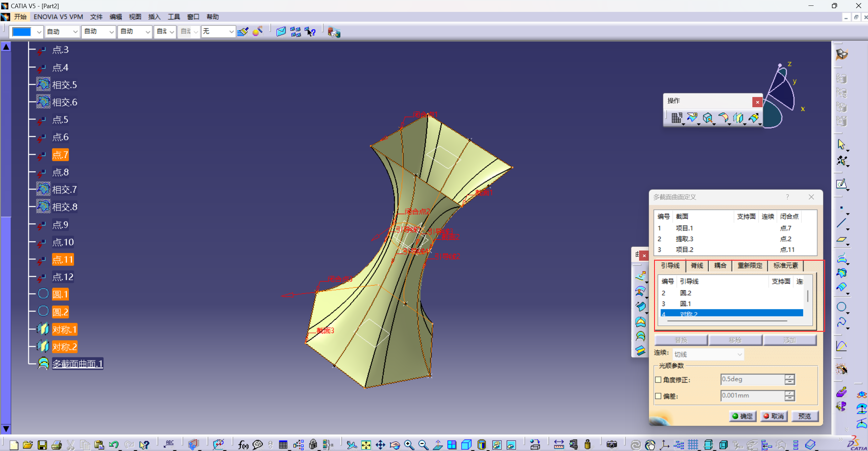Click the 确定 button
This screenshot has height=451, width=868.
742,416
